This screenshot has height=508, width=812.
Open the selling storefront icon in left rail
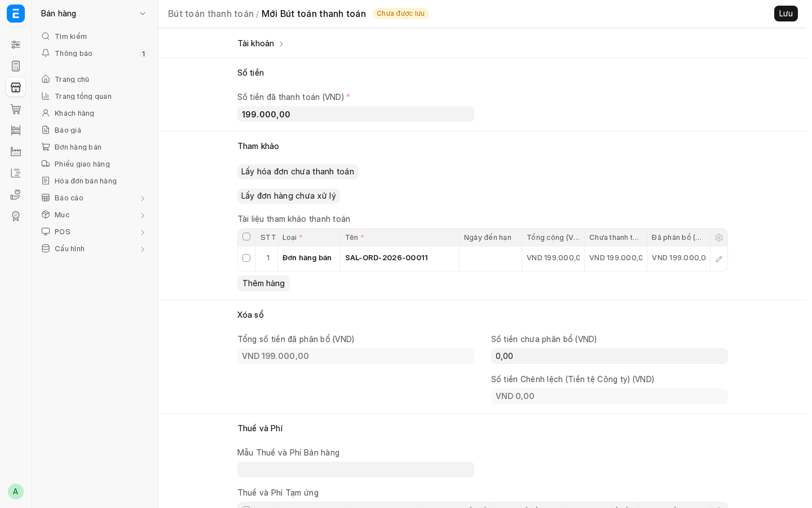16,87
